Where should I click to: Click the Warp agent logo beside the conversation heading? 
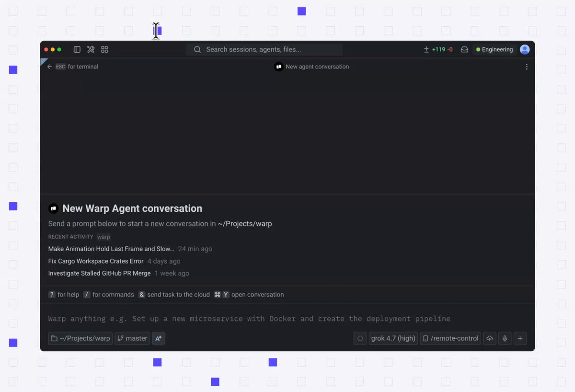[53, 208]
